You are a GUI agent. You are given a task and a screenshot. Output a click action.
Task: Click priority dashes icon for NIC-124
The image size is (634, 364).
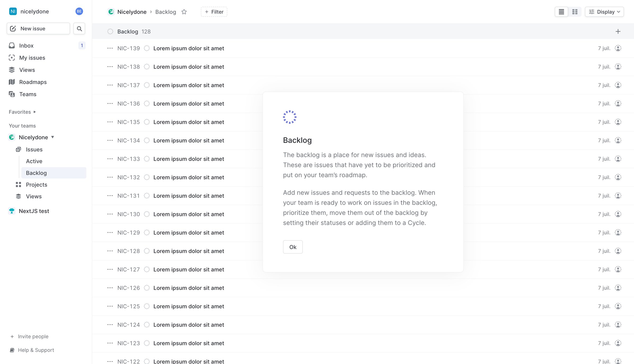click(x=110, y=325)
